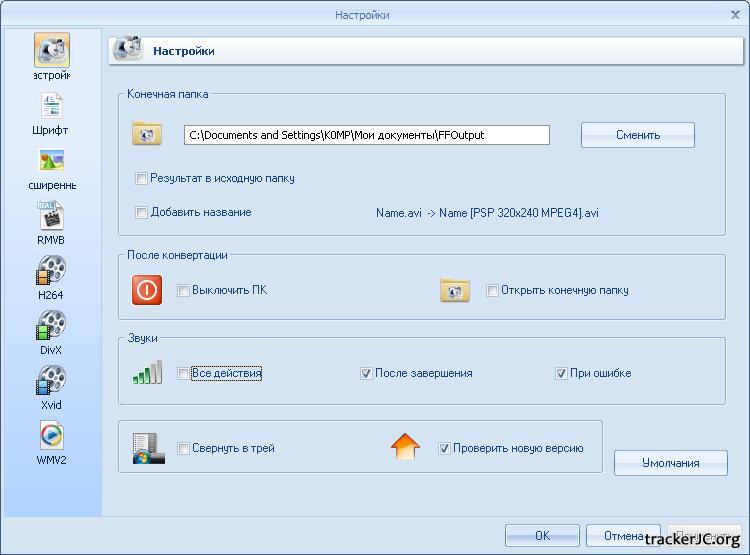Screen dimensions: 750x555
Task: Select the DivX codec settings icon
Action: (51, 326)
